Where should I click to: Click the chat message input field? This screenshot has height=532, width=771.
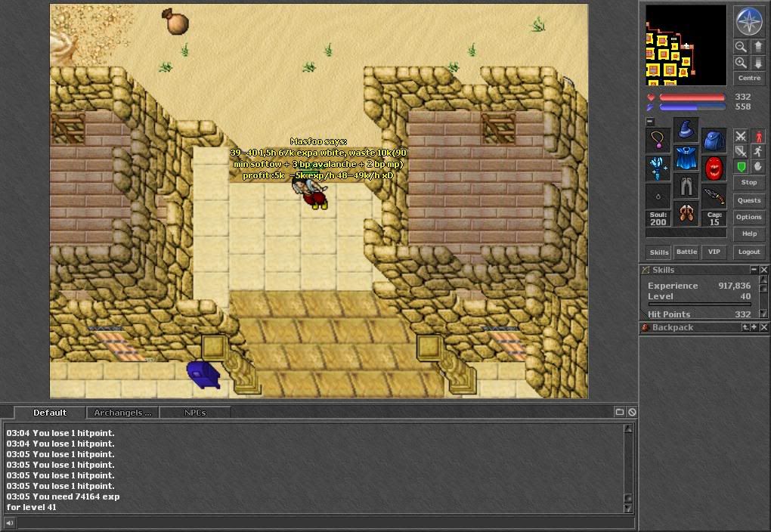point(325,523)
